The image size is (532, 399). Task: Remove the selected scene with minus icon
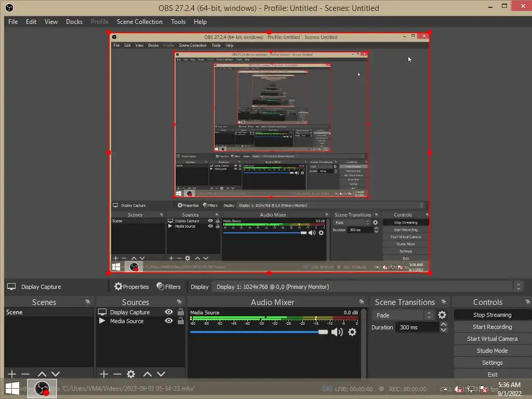point(25,374)
